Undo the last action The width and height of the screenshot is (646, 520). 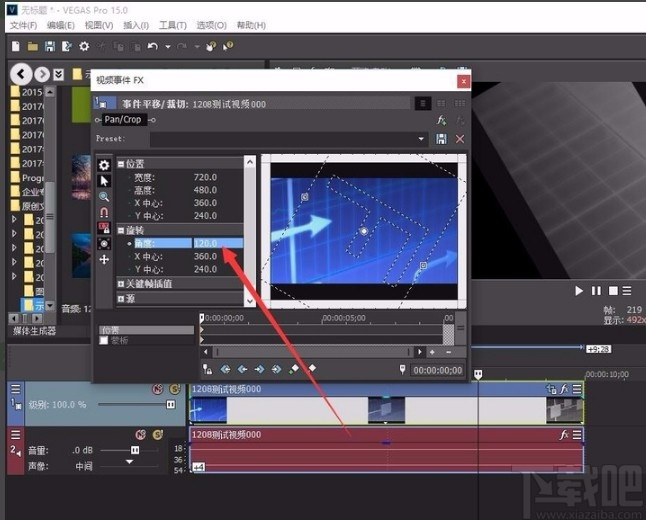coord(153,46)
